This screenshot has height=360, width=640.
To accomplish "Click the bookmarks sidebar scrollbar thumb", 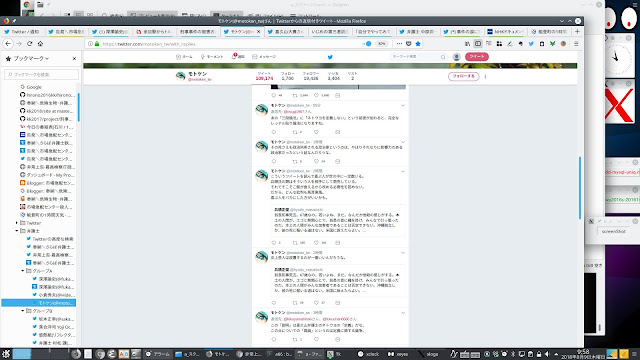I will [x=78, y=107].
